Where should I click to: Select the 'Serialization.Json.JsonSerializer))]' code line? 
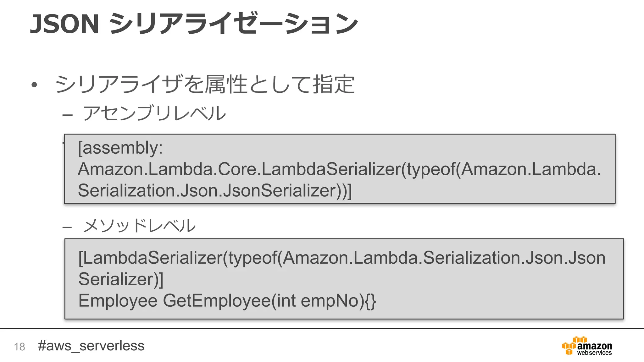click(214, 190)
